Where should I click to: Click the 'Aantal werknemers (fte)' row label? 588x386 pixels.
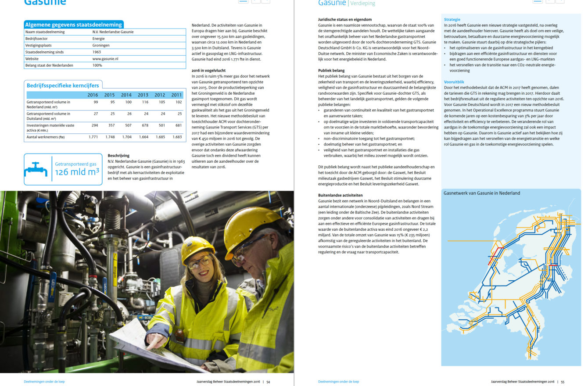[46, 137]
